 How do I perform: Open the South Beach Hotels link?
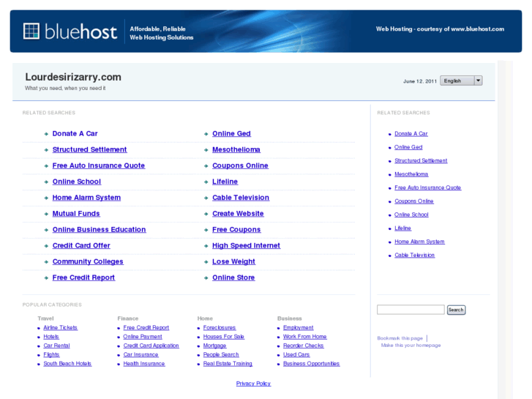click(x=67, y=364)
